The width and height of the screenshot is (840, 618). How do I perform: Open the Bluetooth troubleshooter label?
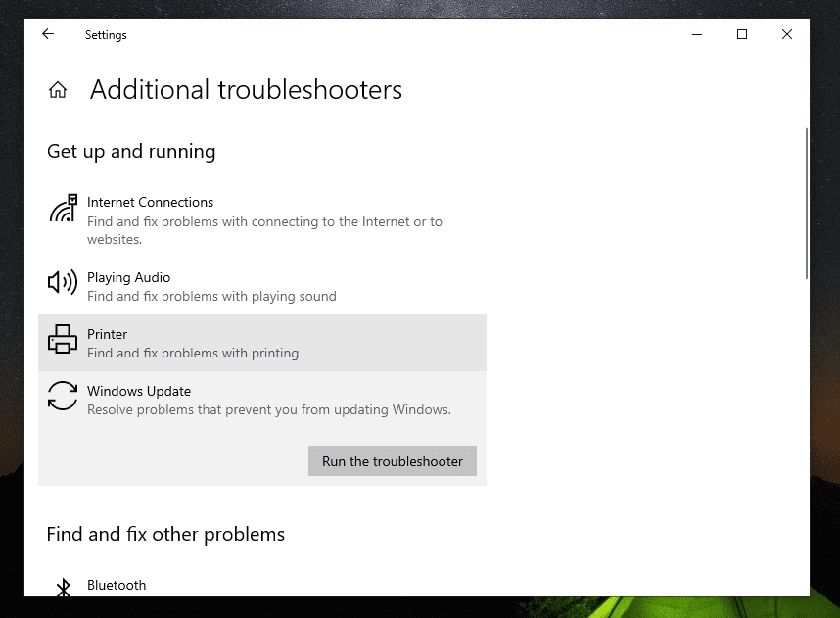[x=117, y=585]
